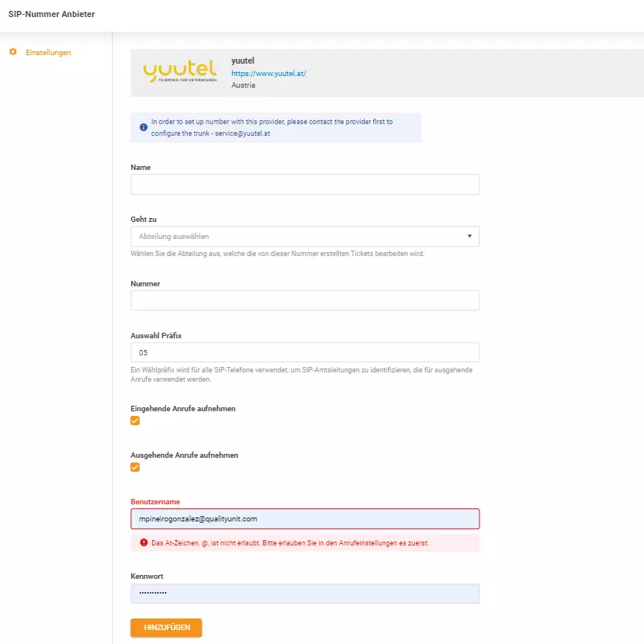The width and height of the screenshot is (644, 644).
Task: Click the Benutzername field containing the email
Action: click(x=303, y=518)
